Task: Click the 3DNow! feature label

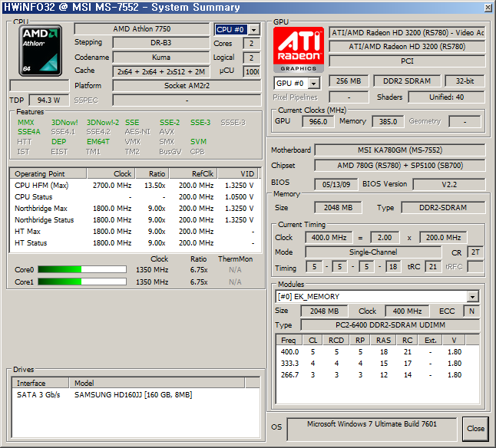Action: click(64, 123)
